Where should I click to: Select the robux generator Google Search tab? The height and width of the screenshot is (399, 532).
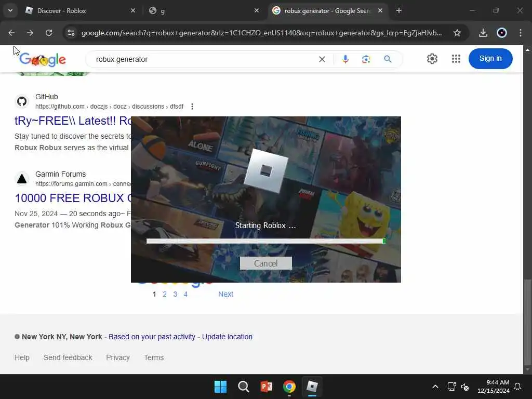click(327, 11)
